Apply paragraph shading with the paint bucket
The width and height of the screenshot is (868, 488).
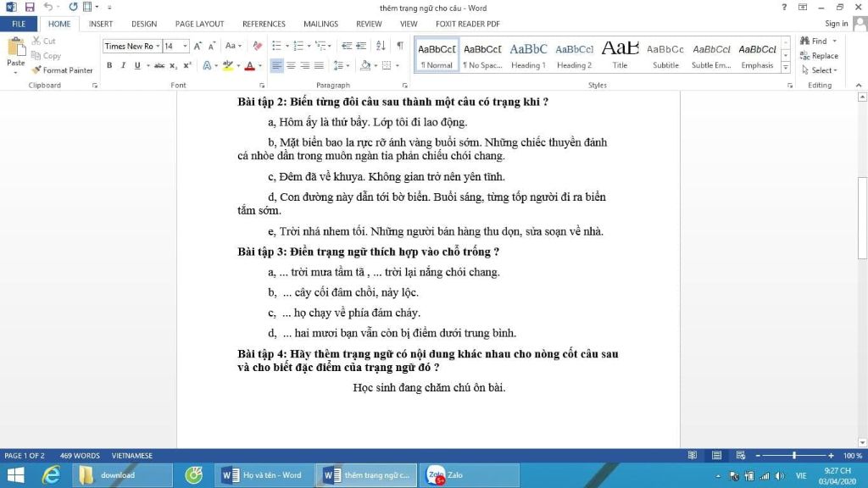click(365, 65)
